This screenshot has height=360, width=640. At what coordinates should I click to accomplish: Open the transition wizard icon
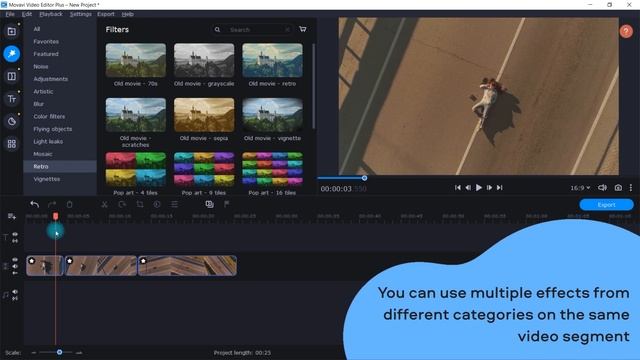click(209, 204)
